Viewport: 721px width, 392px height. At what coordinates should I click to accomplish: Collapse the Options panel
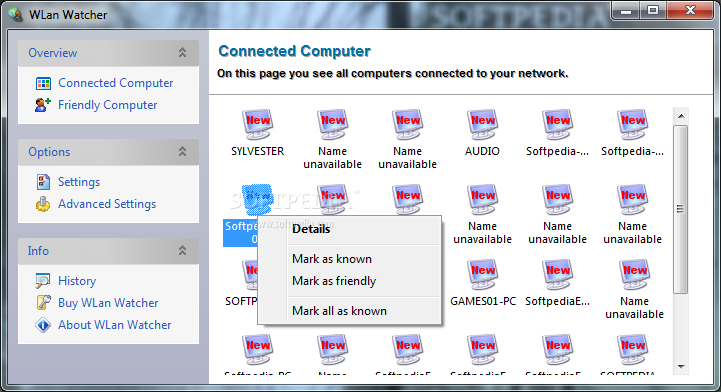183,151
